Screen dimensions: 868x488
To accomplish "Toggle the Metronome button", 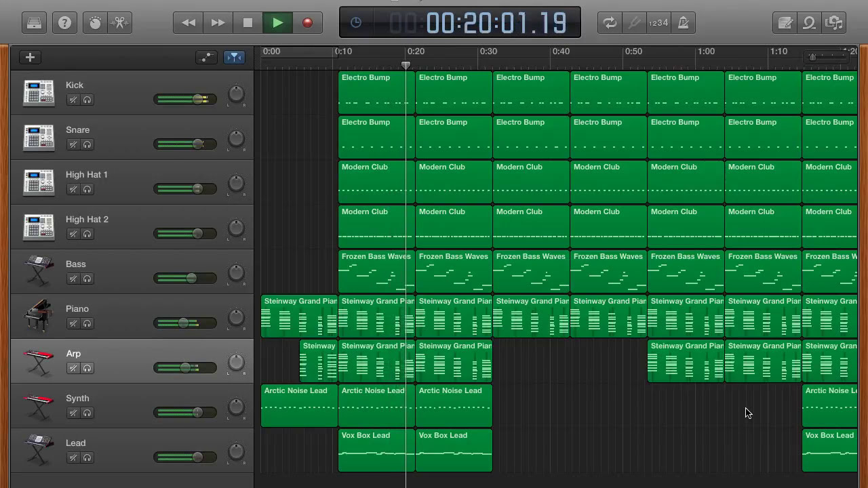I will [683, 23].
